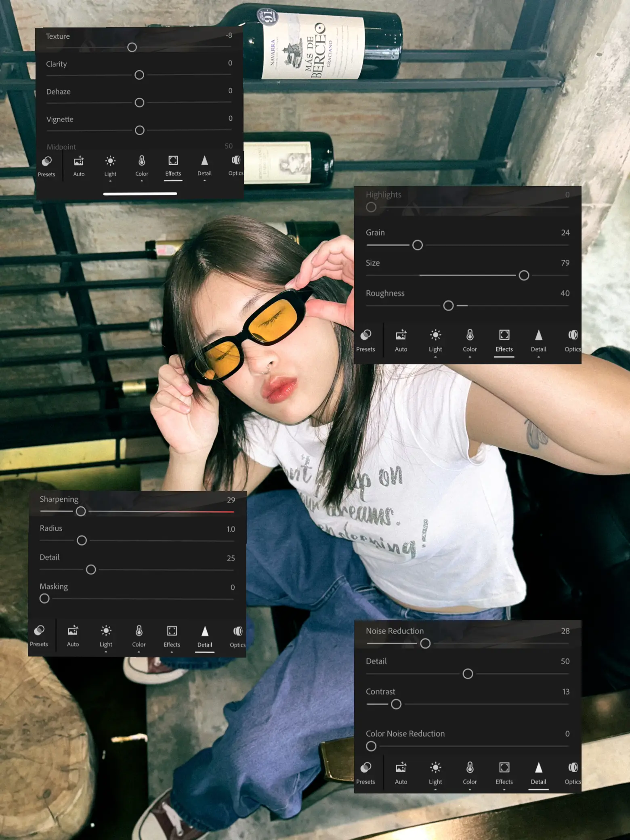Click the Sharpening slider handle
Screen dimensions: 630x840
[x=81, y=511]
